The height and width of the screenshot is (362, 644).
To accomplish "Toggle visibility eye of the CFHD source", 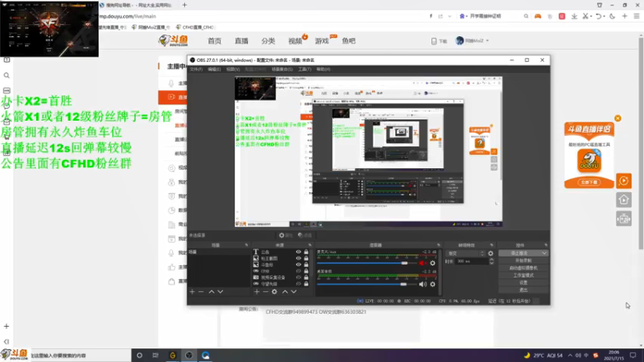I will pos(299,271).
